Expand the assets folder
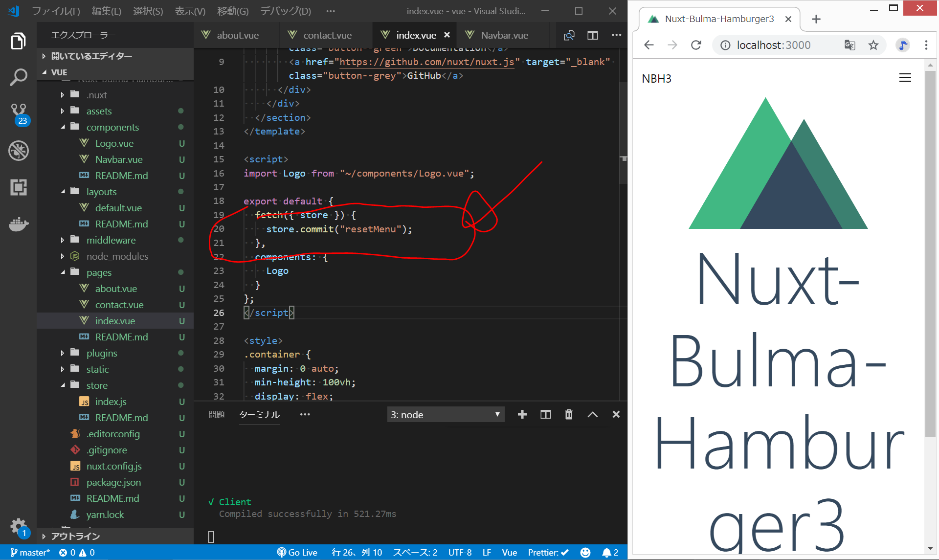Image resolution: width=939 pixels, height=560 pixels. 62,111
